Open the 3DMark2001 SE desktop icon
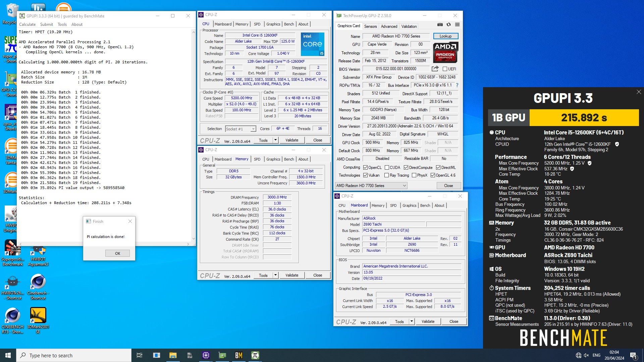Image resolution: width=644 pixels, height=362 pixels. [x=38, y=320]
